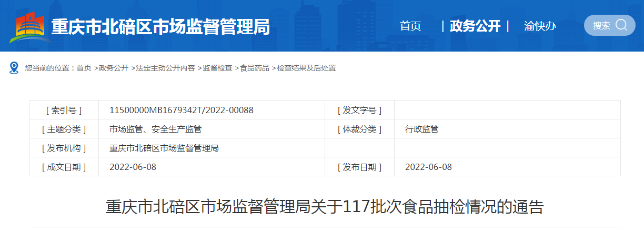The height and width of the screenshot is (231, 644).
Task: Click the search magnifier icon
Action: 621,25
